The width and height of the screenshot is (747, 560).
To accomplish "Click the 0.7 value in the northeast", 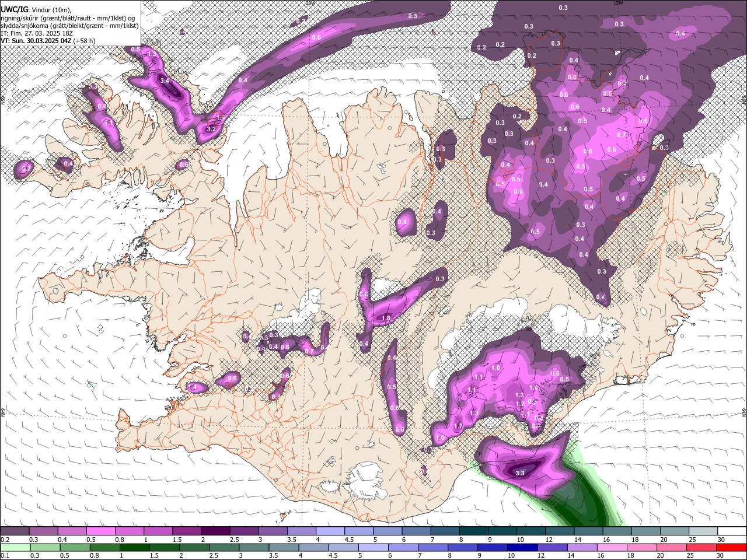I will (622, 135).
